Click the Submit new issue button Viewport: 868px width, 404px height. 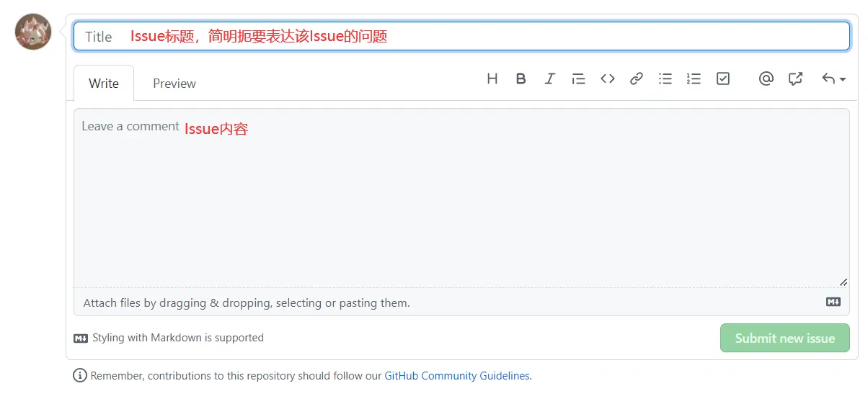(x=784, y=338)
